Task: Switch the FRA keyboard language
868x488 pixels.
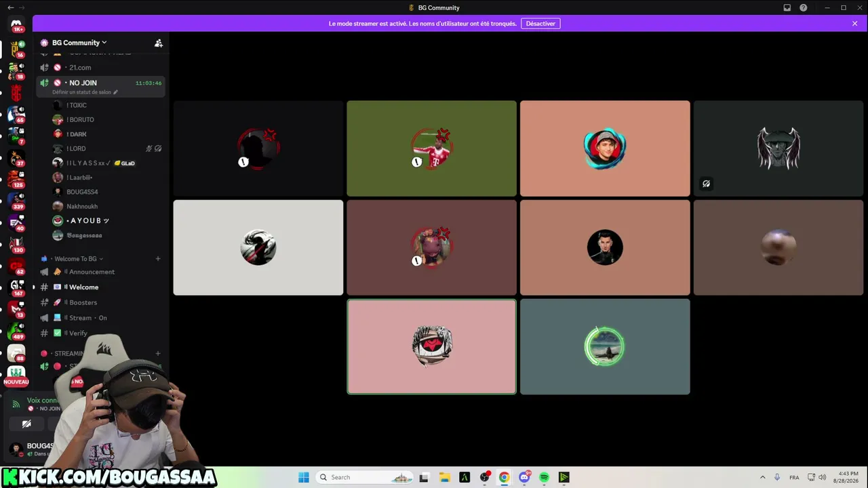Action: 794,477
